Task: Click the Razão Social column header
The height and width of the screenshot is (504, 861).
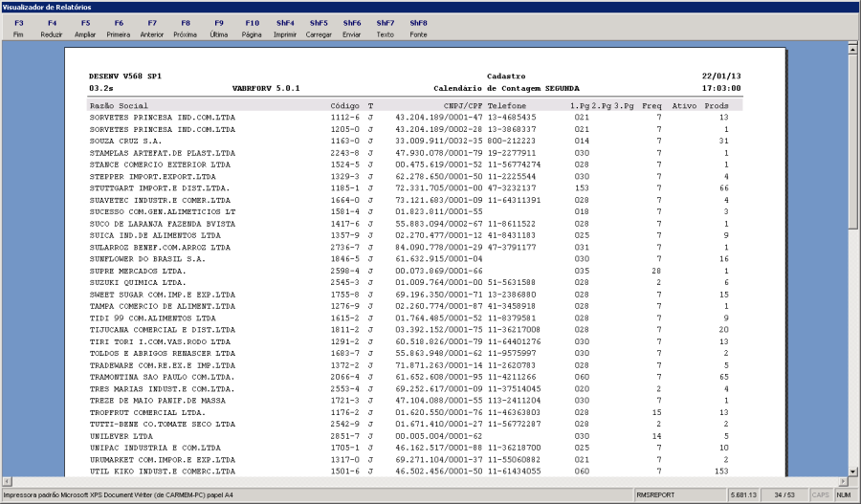Action: (120, 105)
